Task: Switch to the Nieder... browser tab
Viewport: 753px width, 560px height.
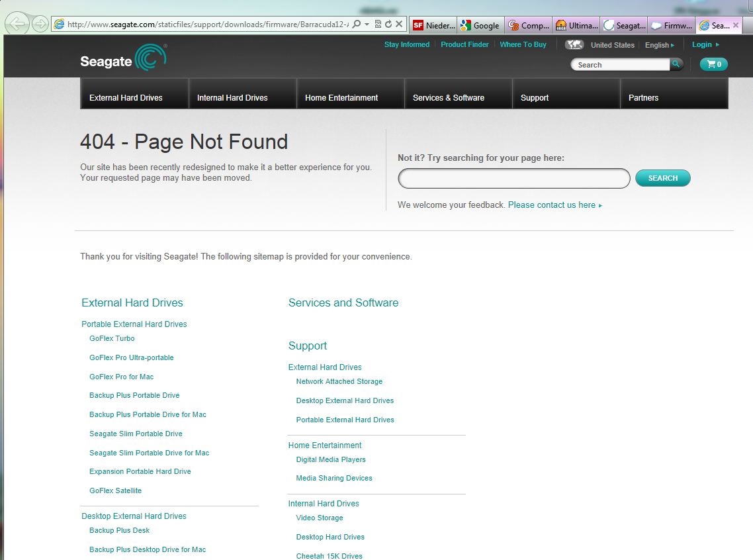Action: (433, 25)
